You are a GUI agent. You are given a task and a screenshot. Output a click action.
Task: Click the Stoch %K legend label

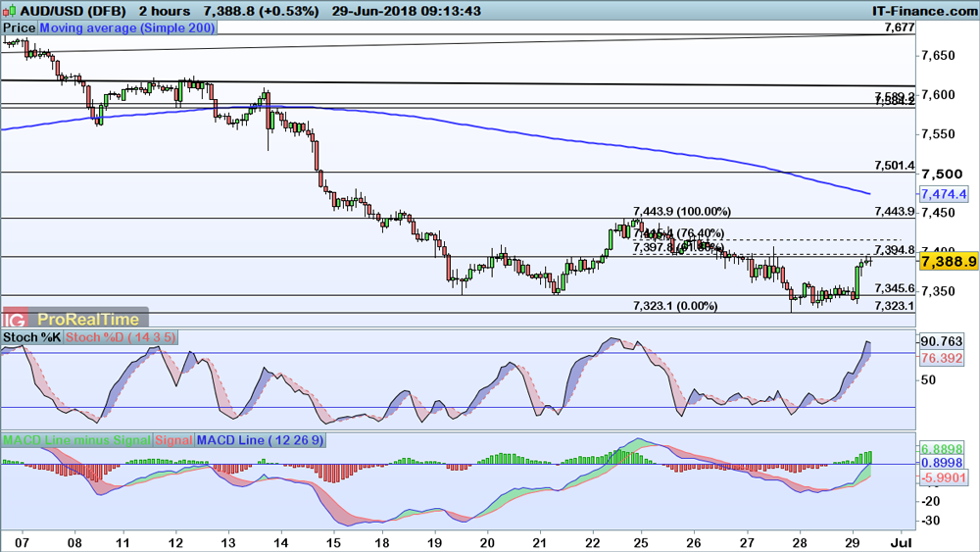pos(32,337)
